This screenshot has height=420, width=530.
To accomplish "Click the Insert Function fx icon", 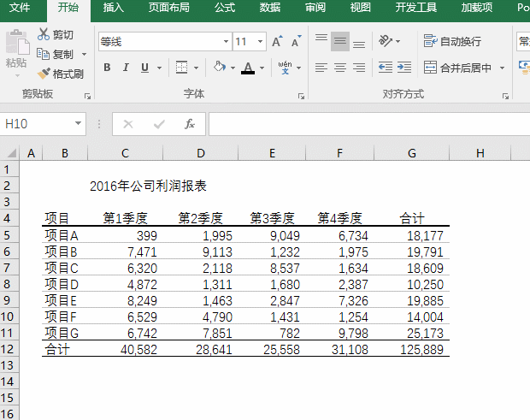I will (190, 124).
